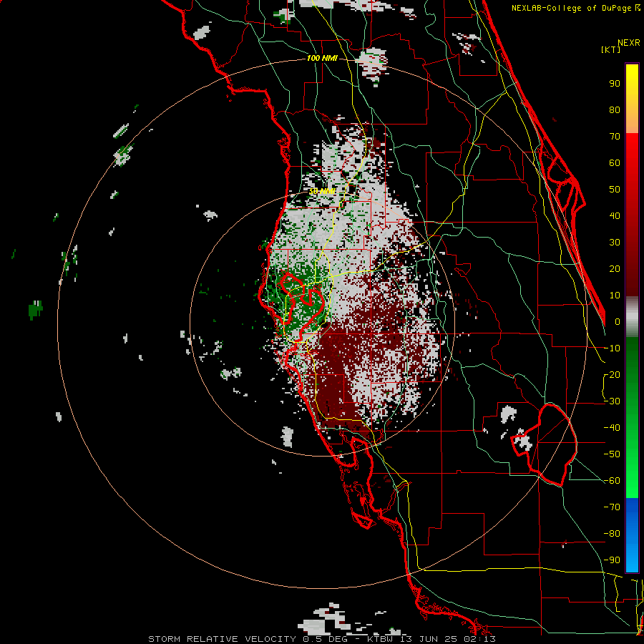Click the -60 scale value
The width and height of the screenshot is (644, 644).
pyautogui.click(x=612, y=481)
